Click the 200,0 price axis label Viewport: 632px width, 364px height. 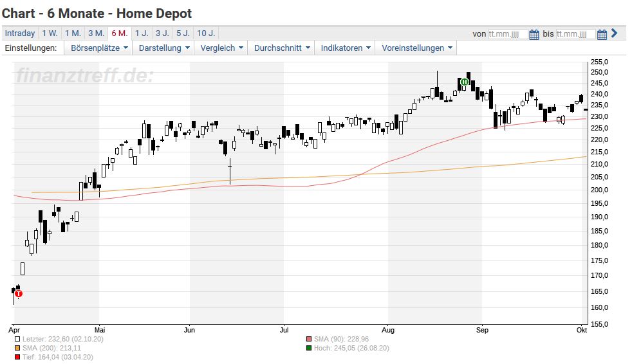(599, 190)
